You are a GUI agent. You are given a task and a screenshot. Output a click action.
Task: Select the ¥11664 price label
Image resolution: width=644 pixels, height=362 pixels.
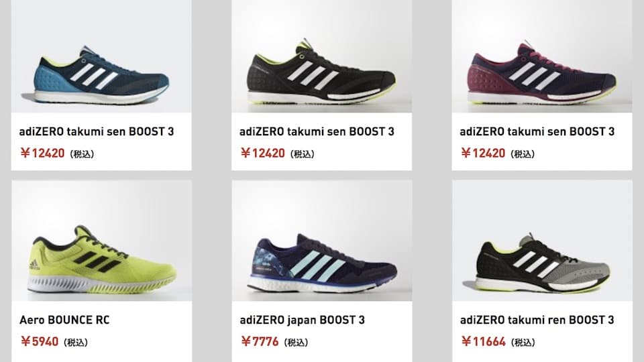[x=483, y=341]
